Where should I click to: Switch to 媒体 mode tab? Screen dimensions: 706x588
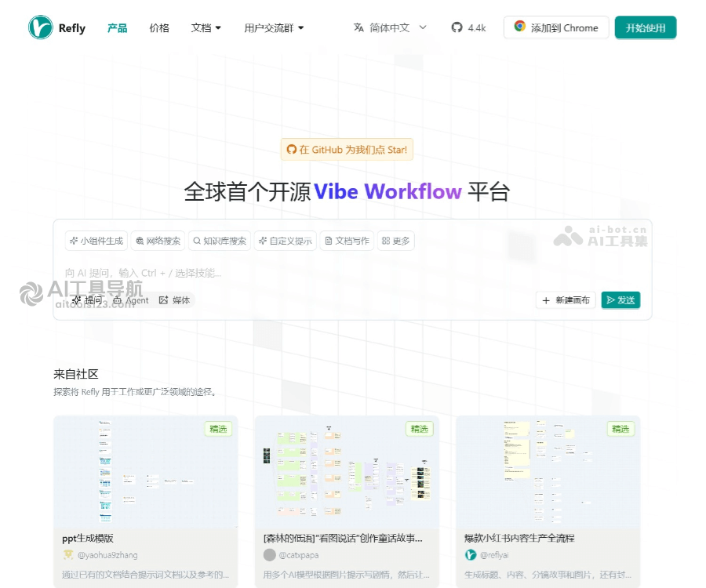point(175,300)
